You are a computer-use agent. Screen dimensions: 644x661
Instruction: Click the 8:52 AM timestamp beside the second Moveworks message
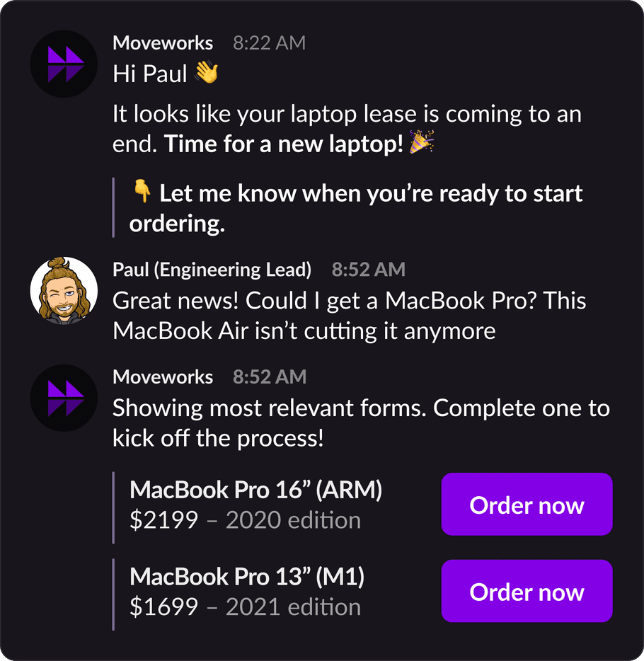270,377
